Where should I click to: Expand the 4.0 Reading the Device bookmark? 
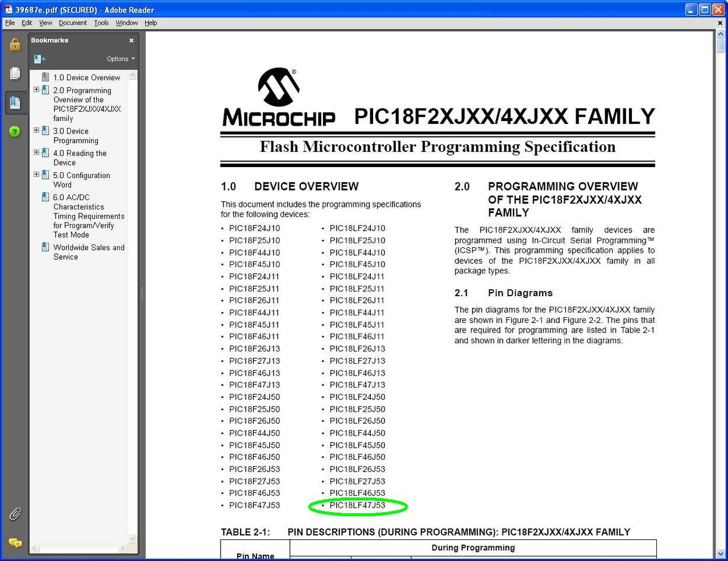pos(36,152)
